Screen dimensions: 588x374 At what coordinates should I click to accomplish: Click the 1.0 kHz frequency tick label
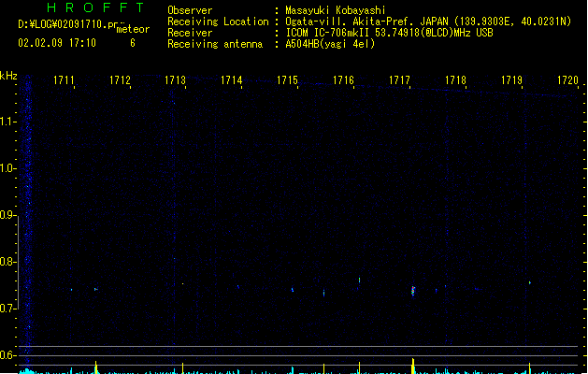(x=7, y=168)
